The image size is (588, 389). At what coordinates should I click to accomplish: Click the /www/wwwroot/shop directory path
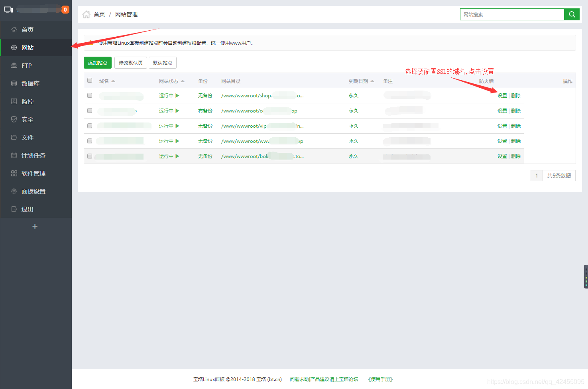[x=262, y=95]
